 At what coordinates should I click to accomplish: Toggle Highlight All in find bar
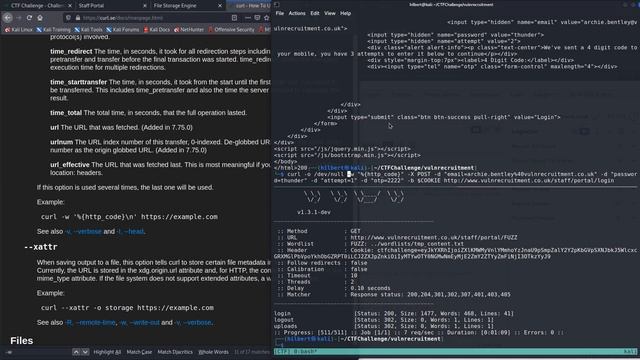(x=107, y=352)
